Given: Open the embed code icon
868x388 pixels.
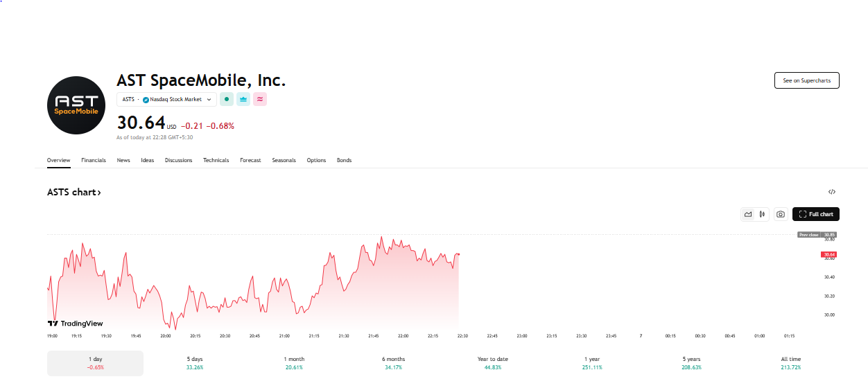Looking at the screenshot, I should [832, 192].
